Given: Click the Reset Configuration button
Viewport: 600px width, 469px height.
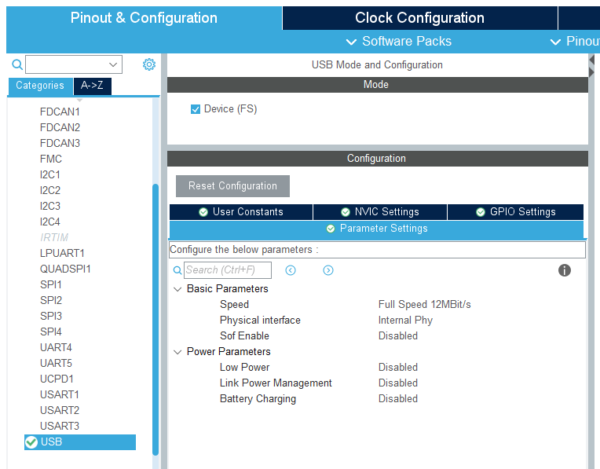Looking at the screenshot, I should click(233, 186).
